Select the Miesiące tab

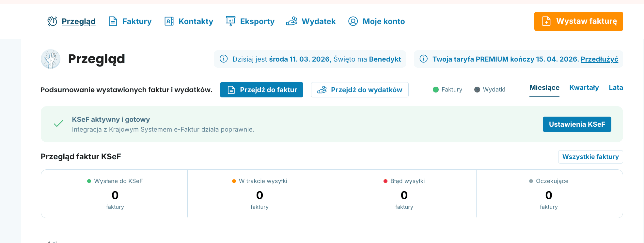[x=544, y=88]
